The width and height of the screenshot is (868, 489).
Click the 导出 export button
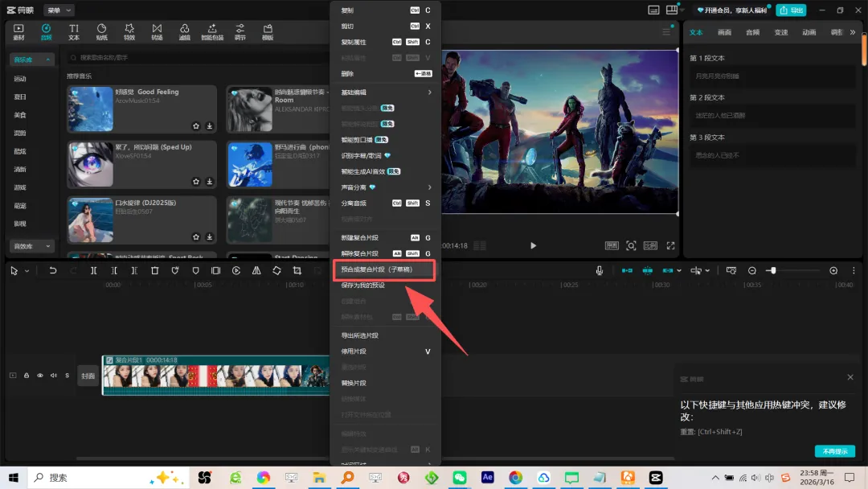[791, 10]
